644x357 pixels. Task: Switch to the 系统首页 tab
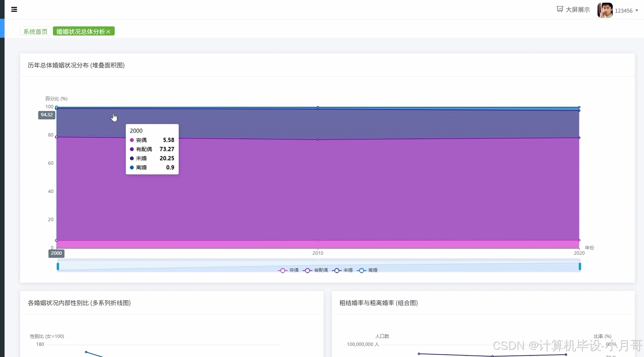click(35, 31)
